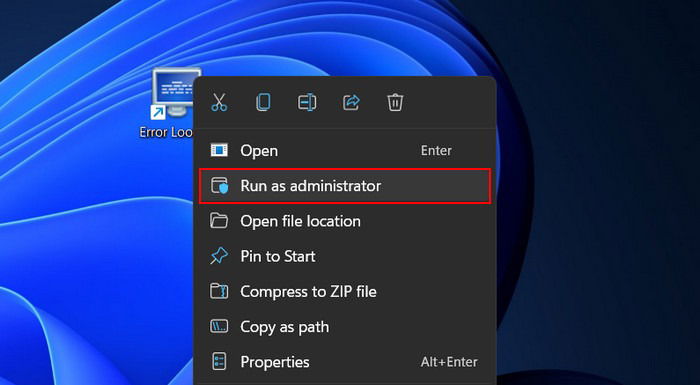Open Properties from the context menu
The height and width of the screenshot is (385, 700).
pos(345,362)
